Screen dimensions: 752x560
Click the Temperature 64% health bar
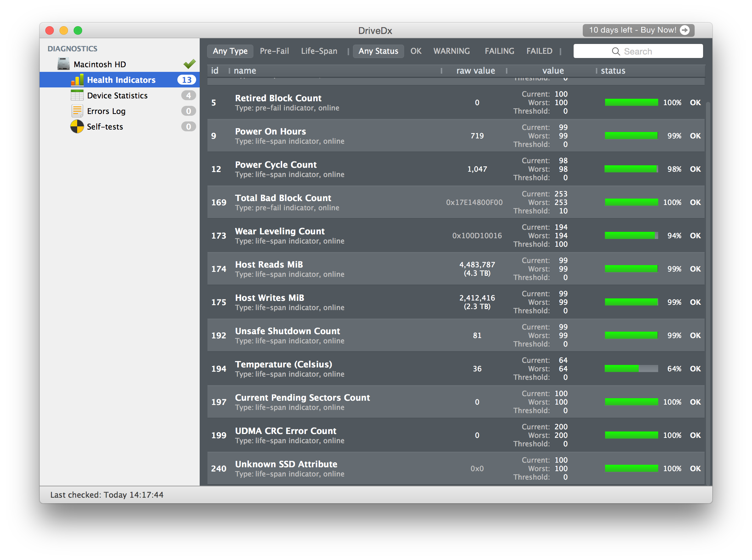[x=631, y=368]
